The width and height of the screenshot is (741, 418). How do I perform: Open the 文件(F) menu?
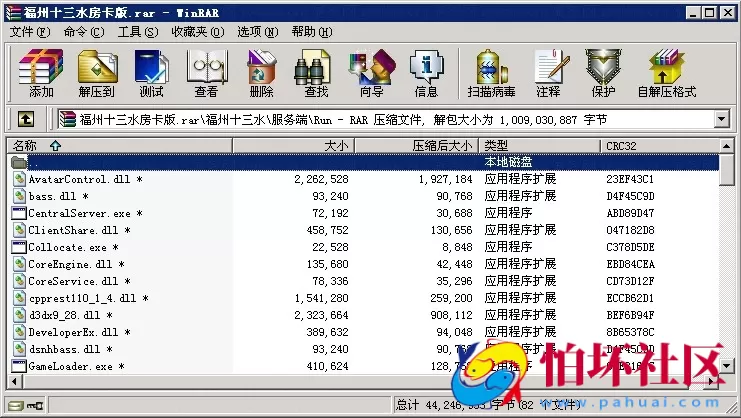[x=30, y=32]
